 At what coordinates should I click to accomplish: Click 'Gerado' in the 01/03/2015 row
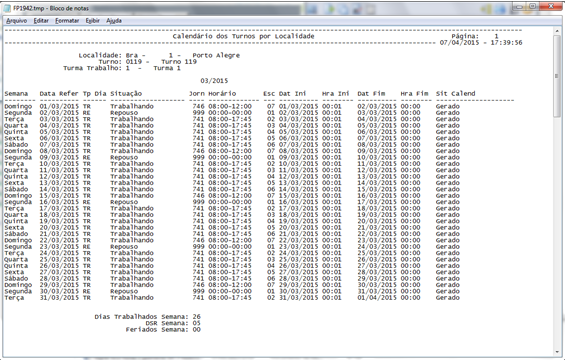pos(448,106)
